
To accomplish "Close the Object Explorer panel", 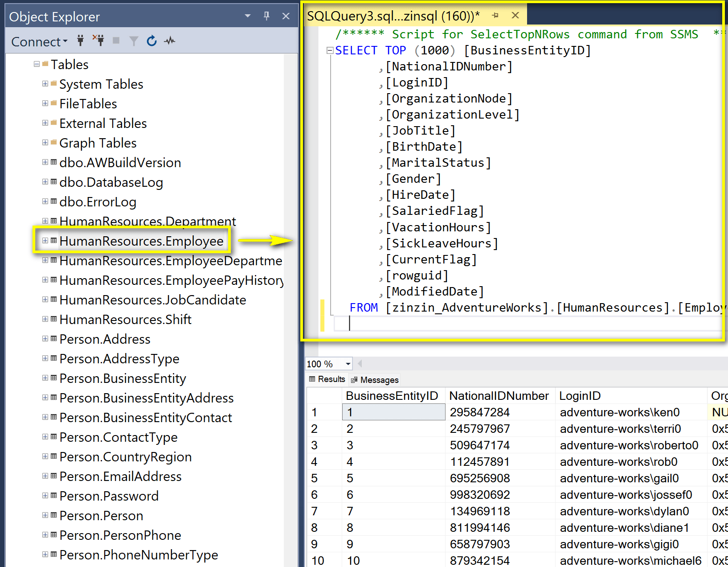I will [x=286, y=16].
